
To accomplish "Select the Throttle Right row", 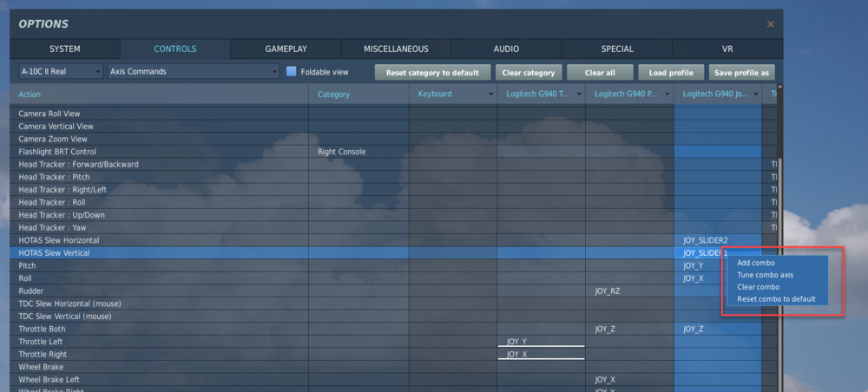I will (393, 355).
